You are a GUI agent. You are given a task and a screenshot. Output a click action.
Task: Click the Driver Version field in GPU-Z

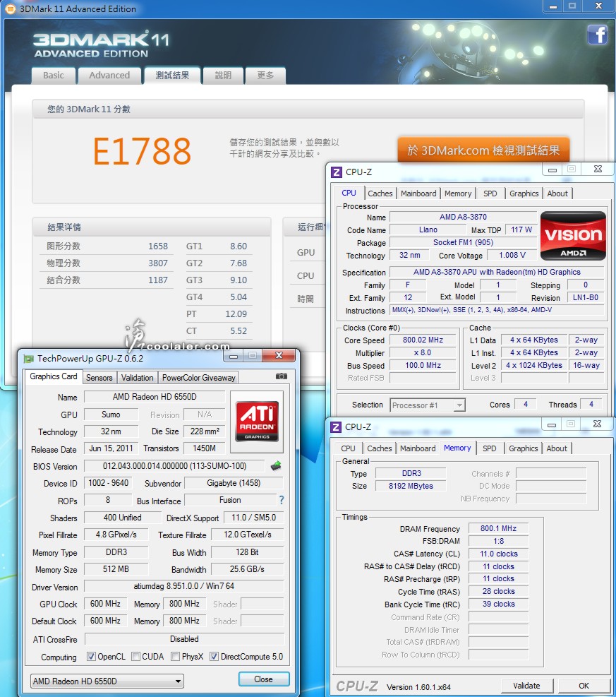184,586
